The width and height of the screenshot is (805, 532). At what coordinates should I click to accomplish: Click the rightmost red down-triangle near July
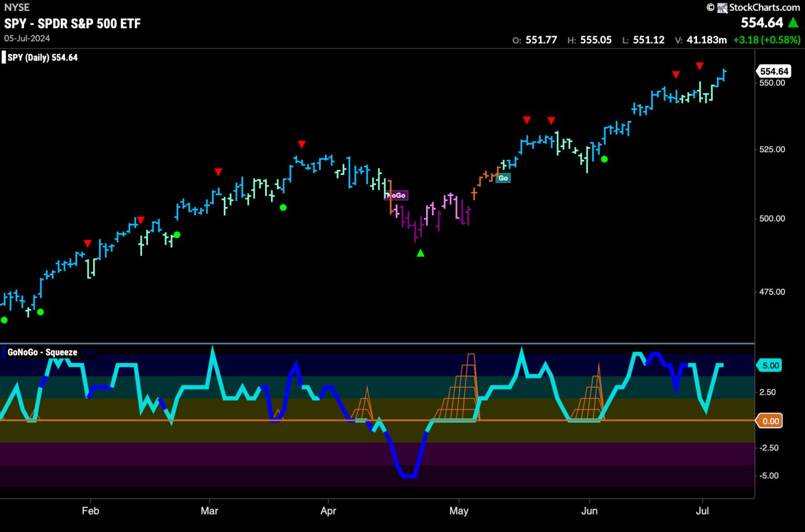[x=699, y=66]
